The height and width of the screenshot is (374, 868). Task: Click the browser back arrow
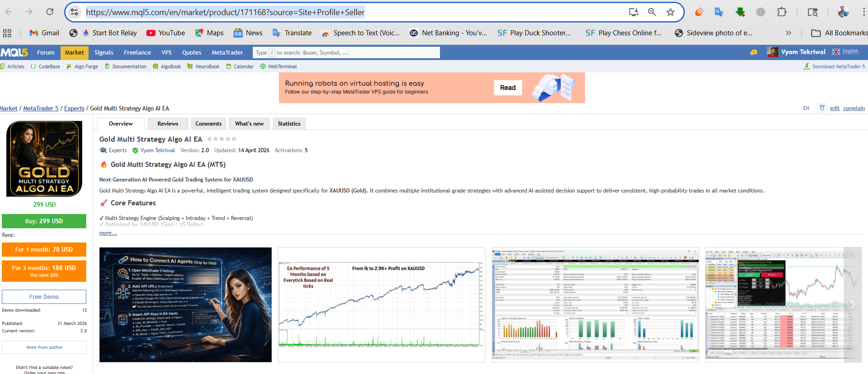click(x=9, y=12)
